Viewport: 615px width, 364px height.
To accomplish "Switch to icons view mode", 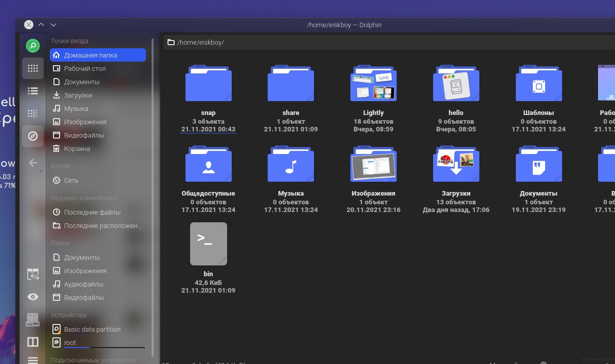I will [32, 68].
